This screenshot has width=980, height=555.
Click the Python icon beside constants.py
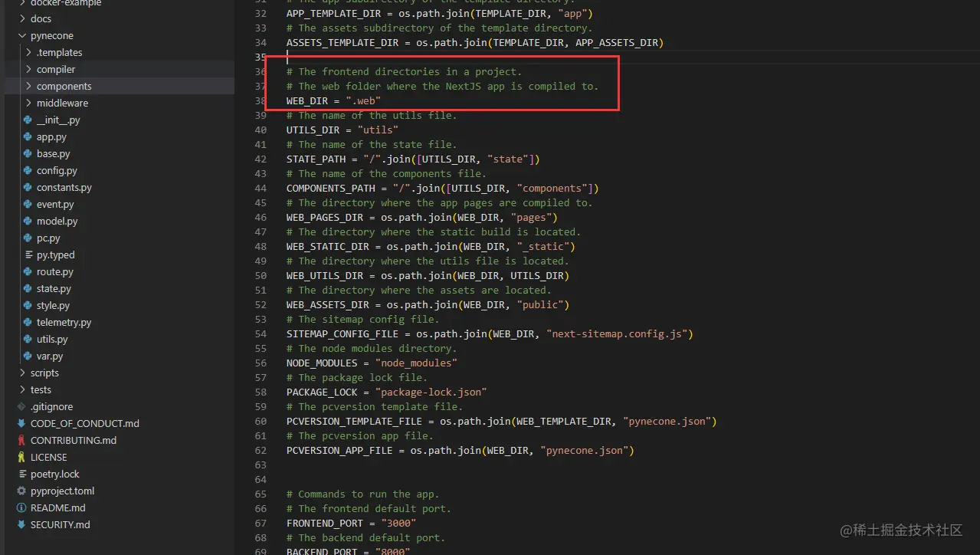(28, 188)
